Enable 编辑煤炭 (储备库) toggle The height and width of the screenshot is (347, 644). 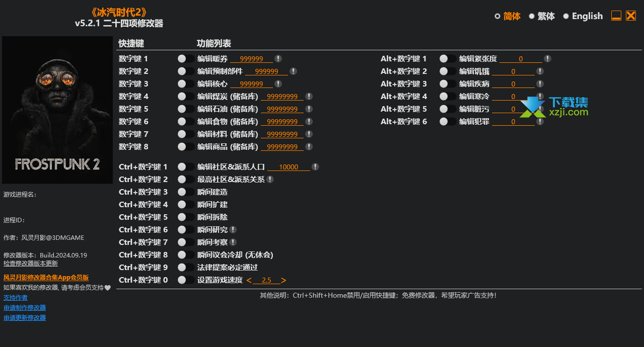click(186, 97)
